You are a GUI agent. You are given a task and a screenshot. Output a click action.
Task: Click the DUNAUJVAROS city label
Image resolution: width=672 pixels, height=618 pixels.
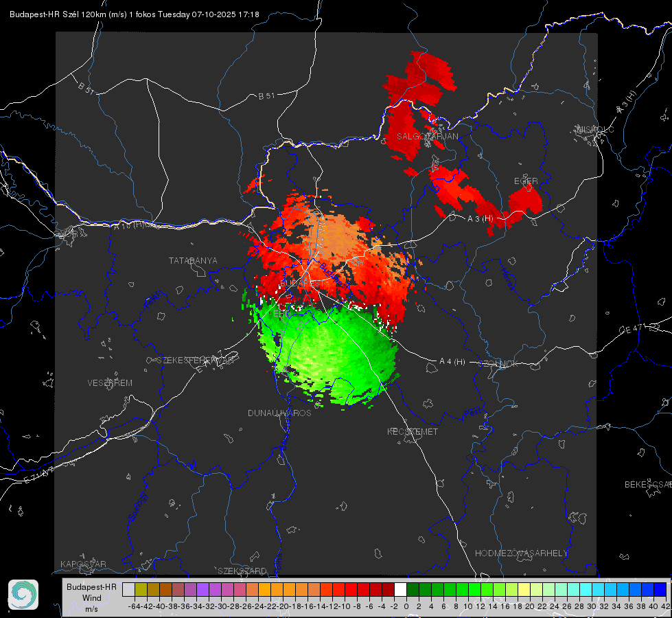(x=279, y=413)
